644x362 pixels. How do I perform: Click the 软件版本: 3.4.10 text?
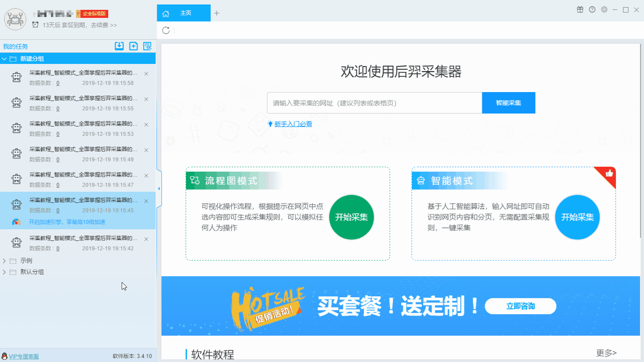132,356
